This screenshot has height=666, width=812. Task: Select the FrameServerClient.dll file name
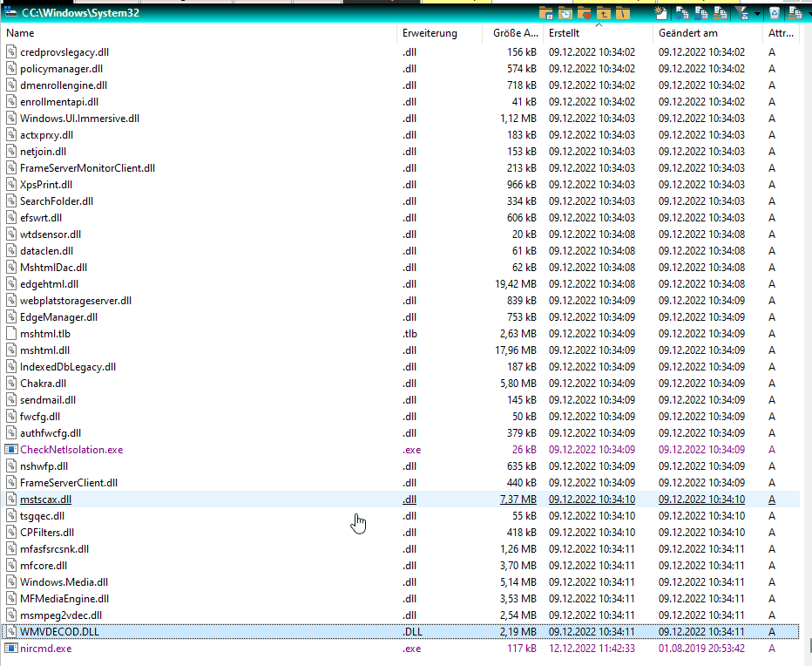pos(69,483)
